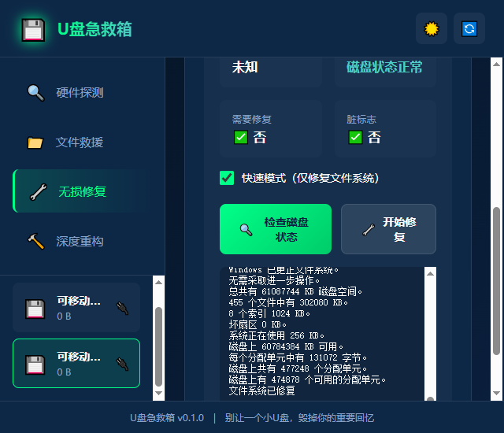Toggle light theme with sun icon
504x433 pixels.
click(432, 28)
